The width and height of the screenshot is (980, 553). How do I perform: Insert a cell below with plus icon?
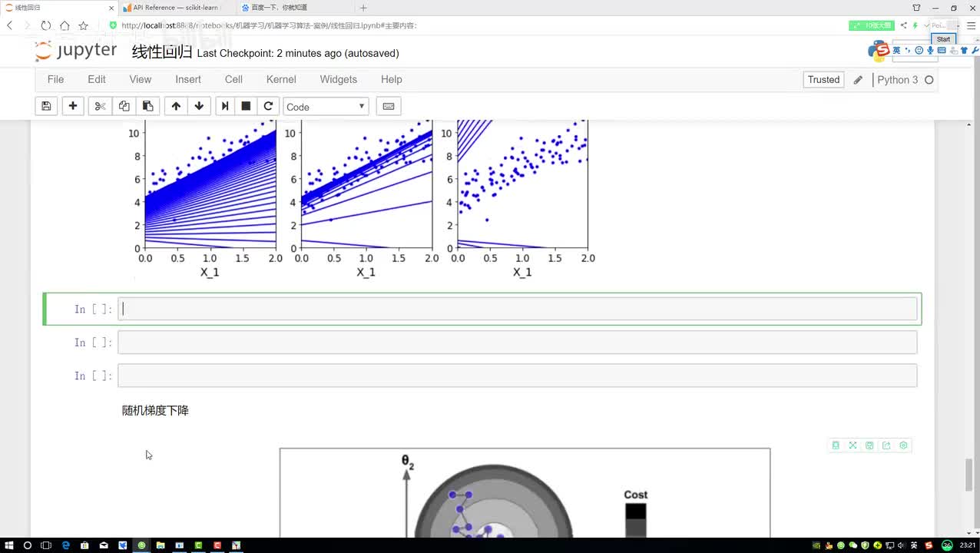click(x=73, y=106)
